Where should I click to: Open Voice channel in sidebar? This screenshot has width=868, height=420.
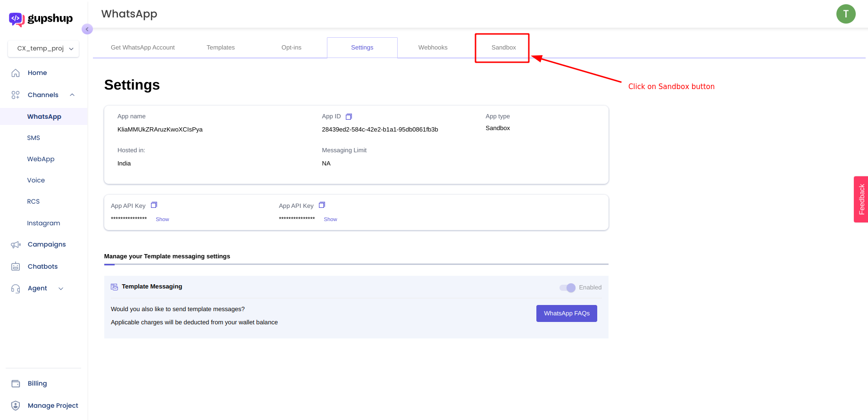[36, 180]
